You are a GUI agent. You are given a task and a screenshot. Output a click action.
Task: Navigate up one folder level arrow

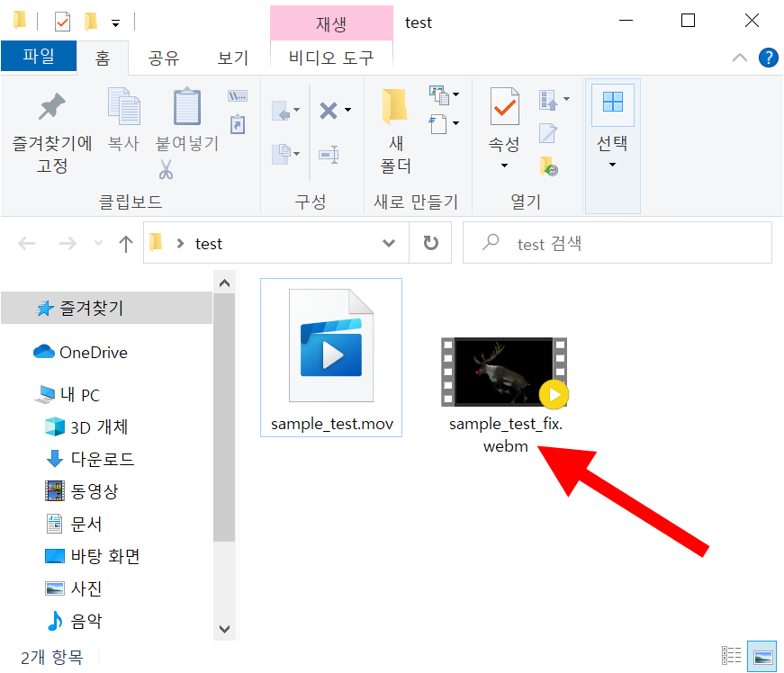click(x=126, y=244)
